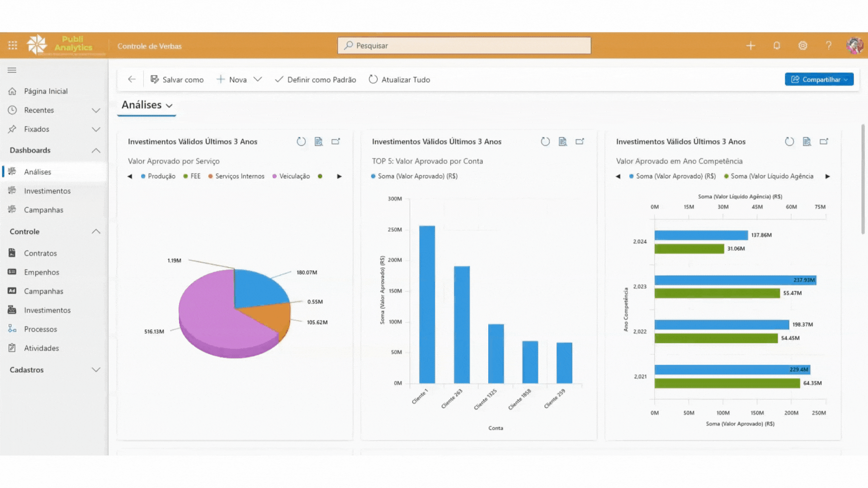View records for Ano Competência chart
The width and height of the screenshot is (868, 488).
tap(807, 141)
